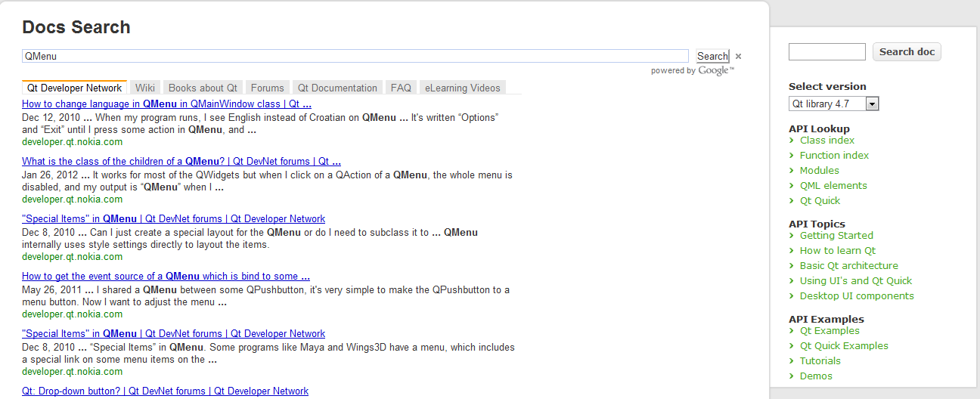980x399 pixels.
Task: Click the Select version label
Action: (827, 87)
